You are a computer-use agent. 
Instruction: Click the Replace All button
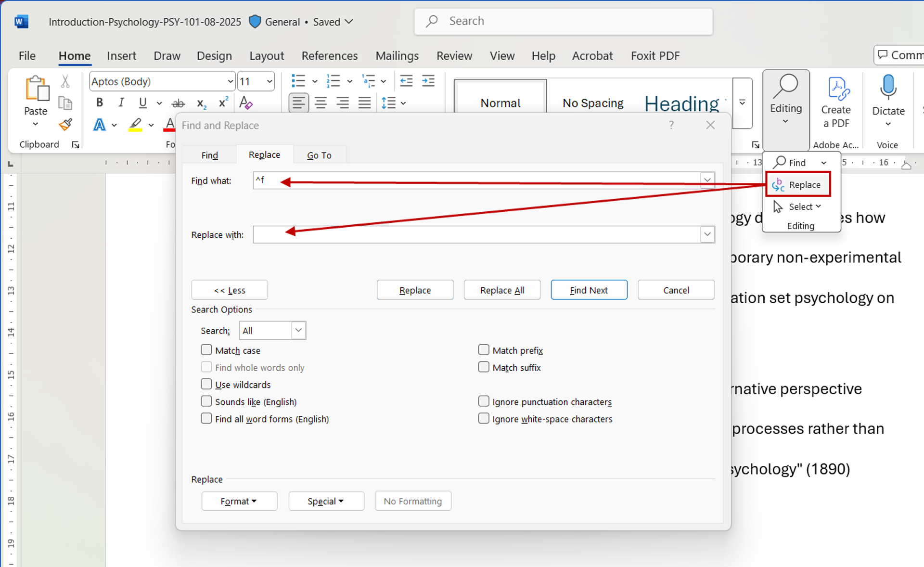coord(502,290)
